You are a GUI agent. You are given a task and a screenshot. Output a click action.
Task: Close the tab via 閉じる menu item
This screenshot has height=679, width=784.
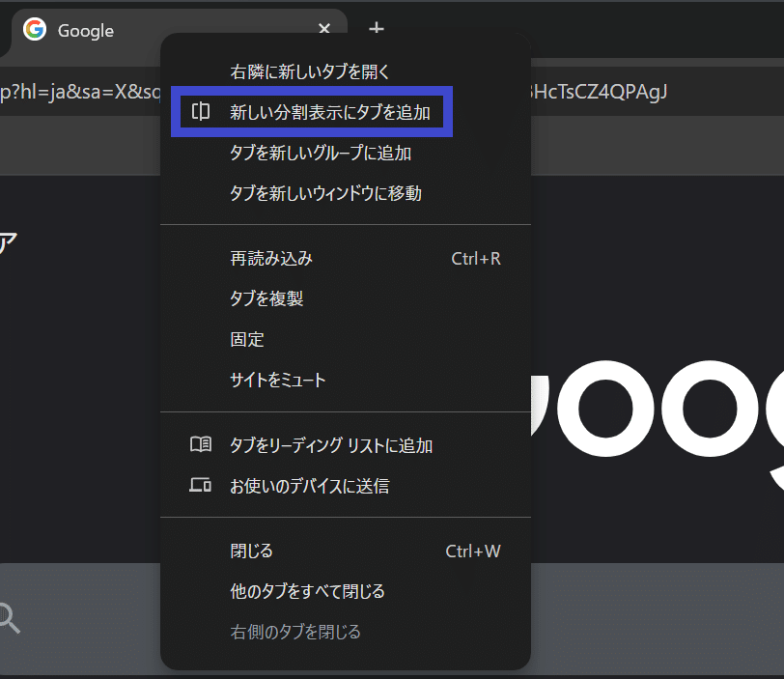(251, 550)
